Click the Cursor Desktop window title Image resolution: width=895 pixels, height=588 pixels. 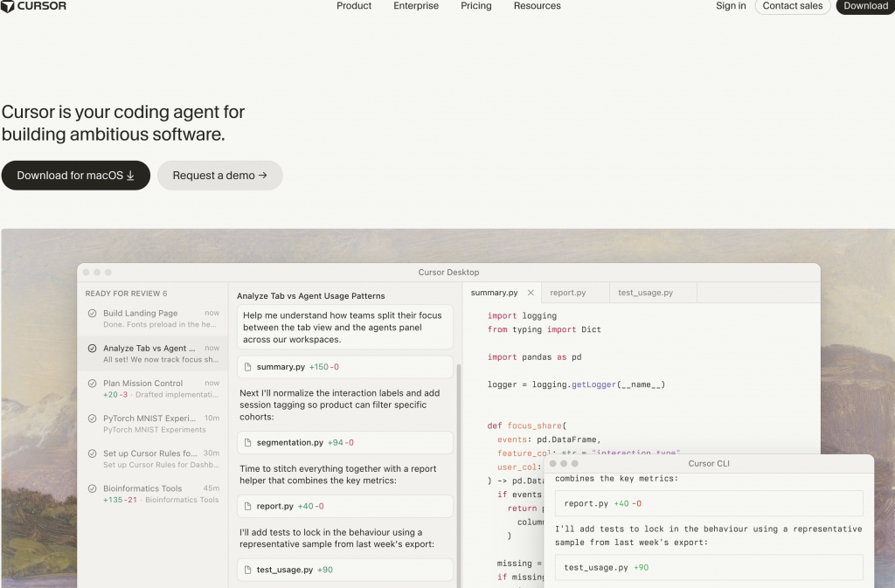click(x=448, y=273)
